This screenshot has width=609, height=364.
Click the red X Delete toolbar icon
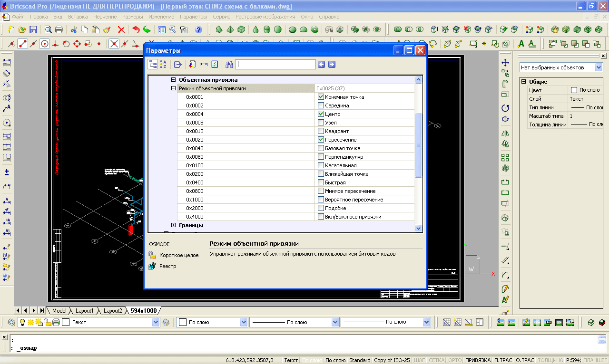pyautogui.click(x=121, y=29)
